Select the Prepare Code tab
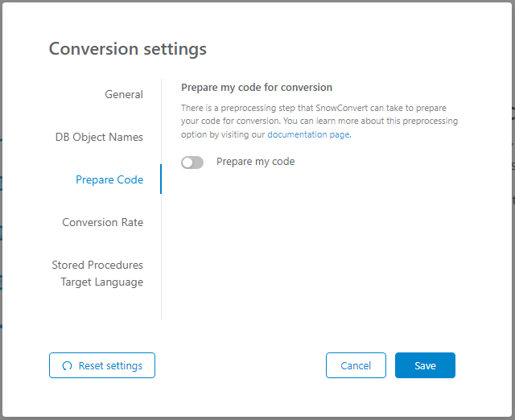 pos(109,179)
